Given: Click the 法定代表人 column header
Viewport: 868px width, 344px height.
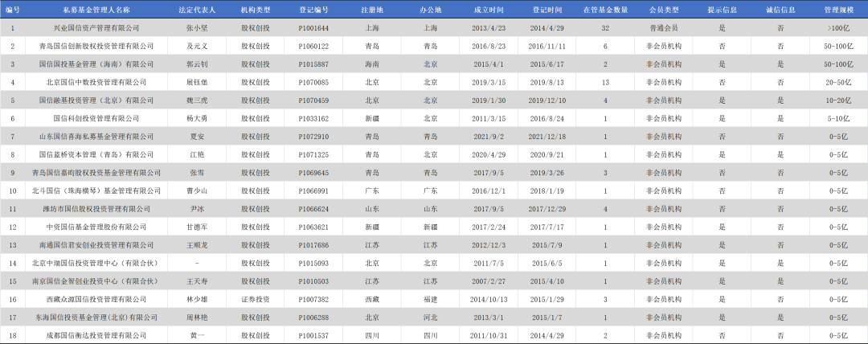Looking at the screenshot, I should point(198,10).
